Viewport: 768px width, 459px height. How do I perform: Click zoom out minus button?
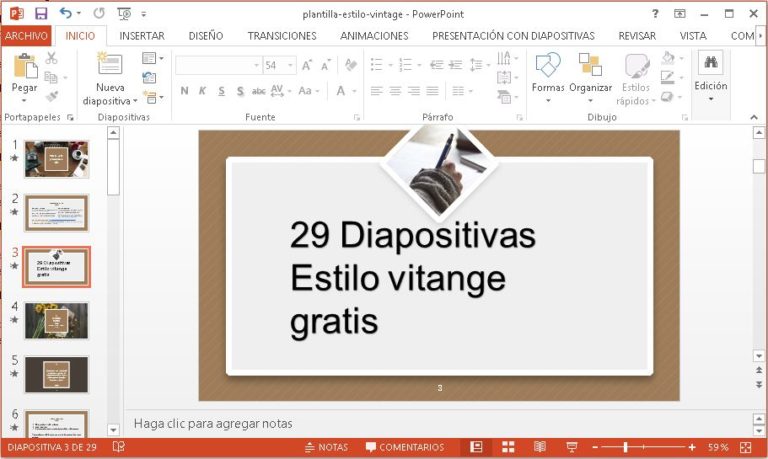click(x=595, y=447)
